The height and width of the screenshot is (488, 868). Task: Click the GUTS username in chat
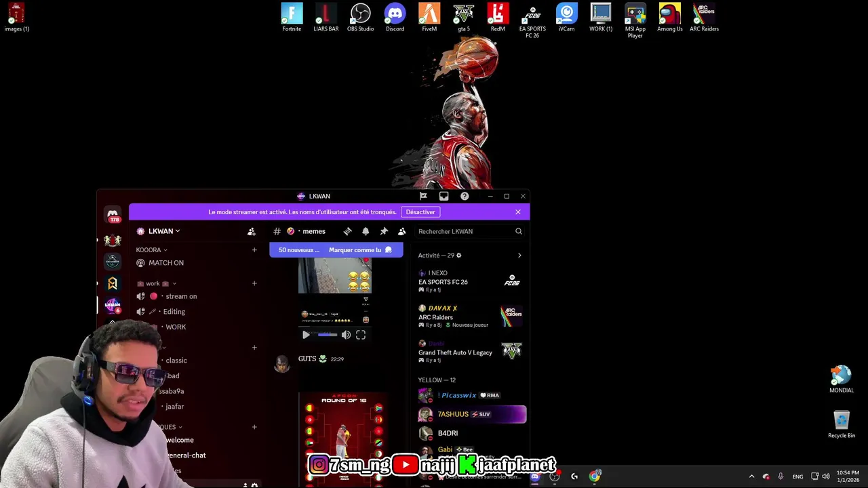click(x=307, y=359)
